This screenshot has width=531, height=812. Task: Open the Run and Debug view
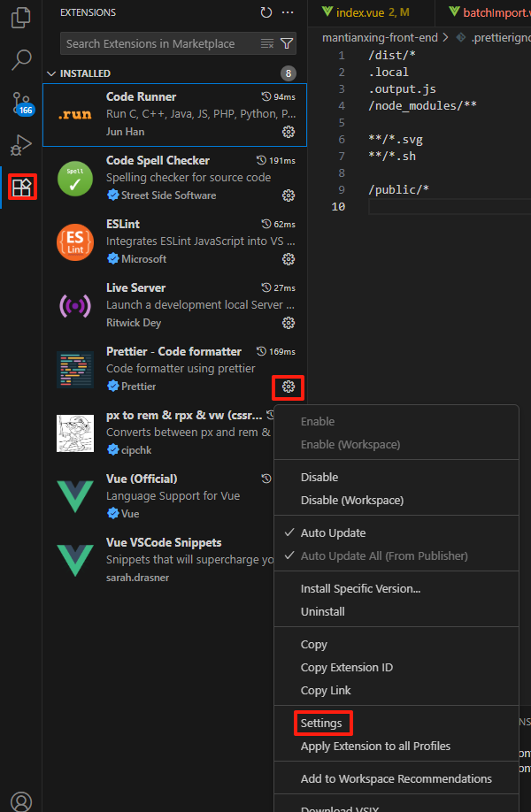pyautogui.click(x=19, y=144)
